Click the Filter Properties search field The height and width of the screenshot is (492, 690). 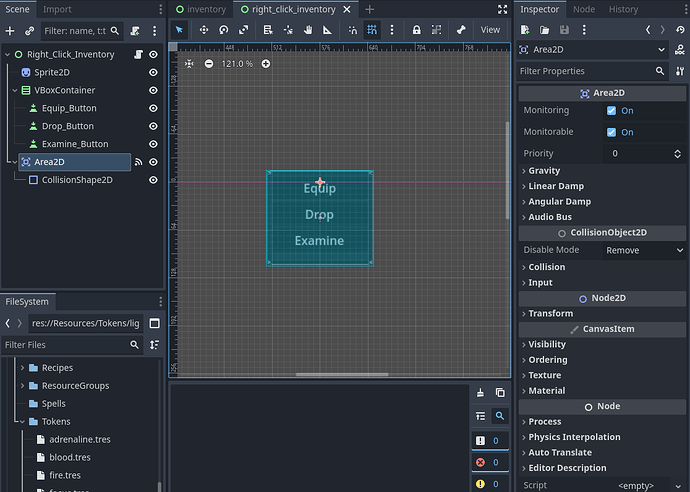point(592,71)
